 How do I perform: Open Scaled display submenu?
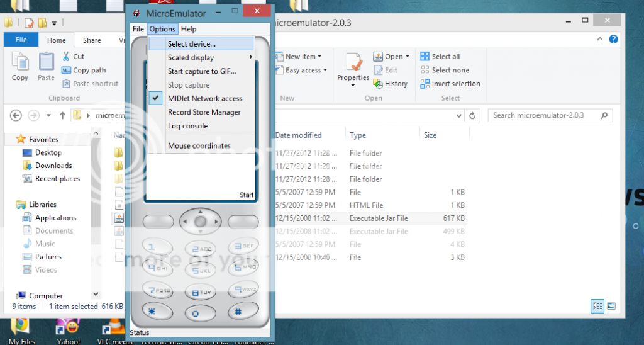click(x=201, y=57)
